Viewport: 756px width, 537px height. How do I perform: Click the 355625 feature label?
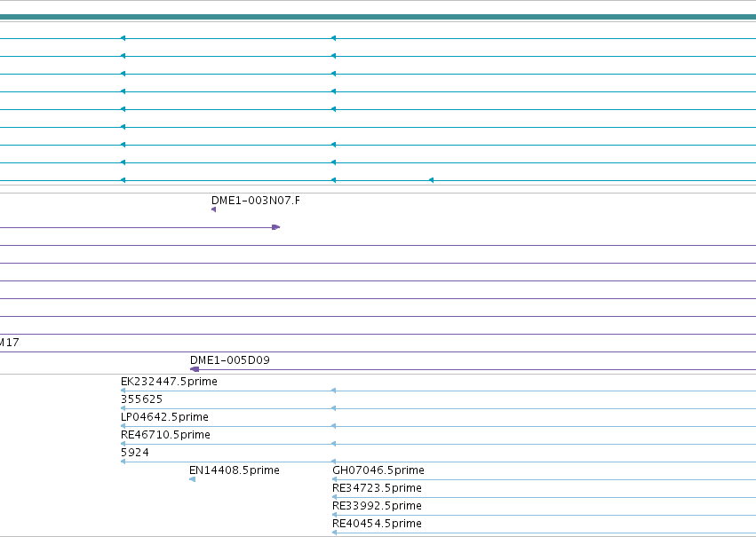point(142,399)
